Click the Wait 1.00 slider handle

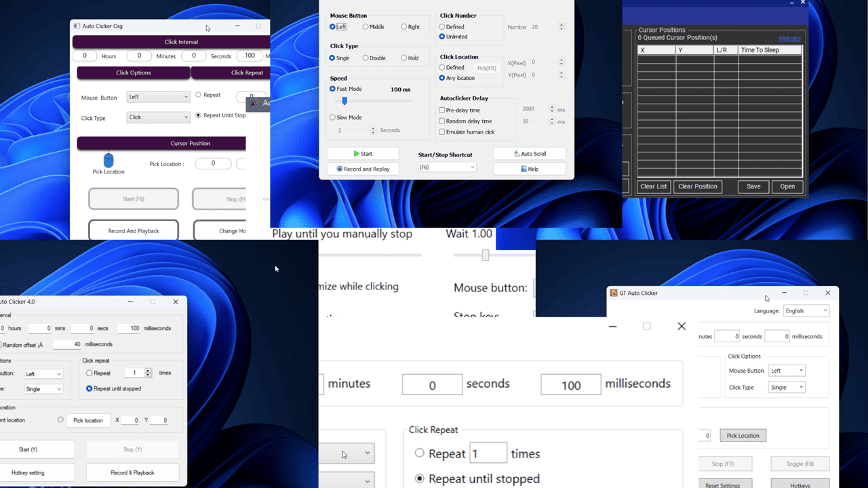point(486,255)
